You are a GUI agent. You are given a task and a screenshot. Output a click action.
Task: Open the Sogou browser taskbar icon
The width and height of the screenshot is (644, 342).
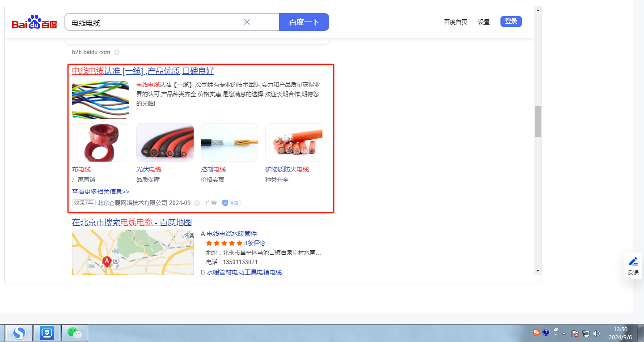click(x=19, y=333)
